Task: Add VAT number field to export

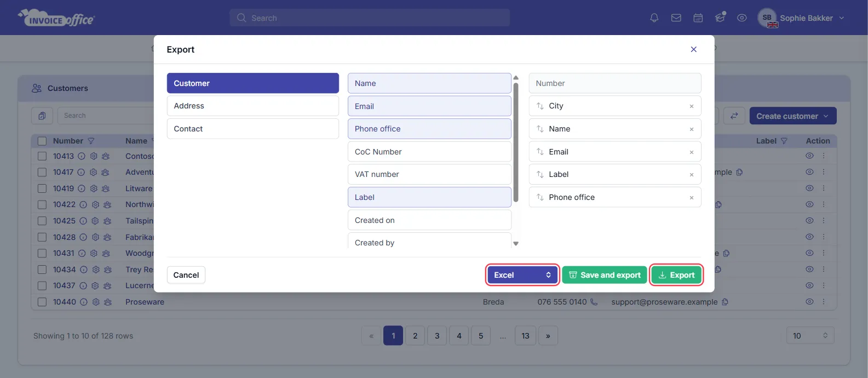Action: (429, 174)
